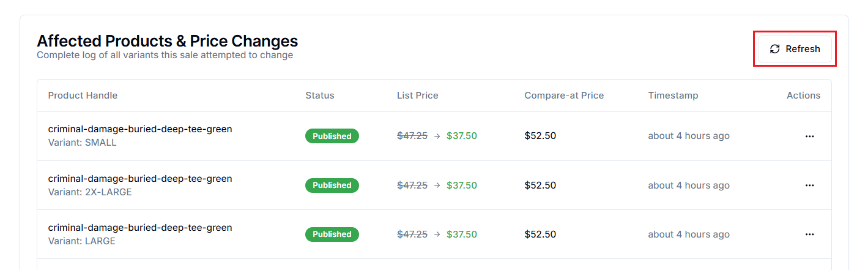
Task: Click product handle in 2X-LARGE variant row
Action: click(140, 179)
